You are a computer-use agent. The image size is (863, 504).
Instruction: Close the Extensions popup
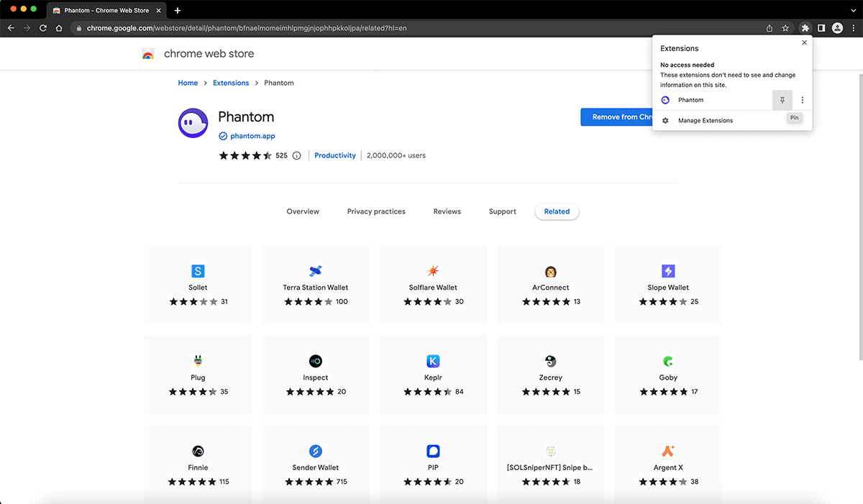click(x=804, y=42)
